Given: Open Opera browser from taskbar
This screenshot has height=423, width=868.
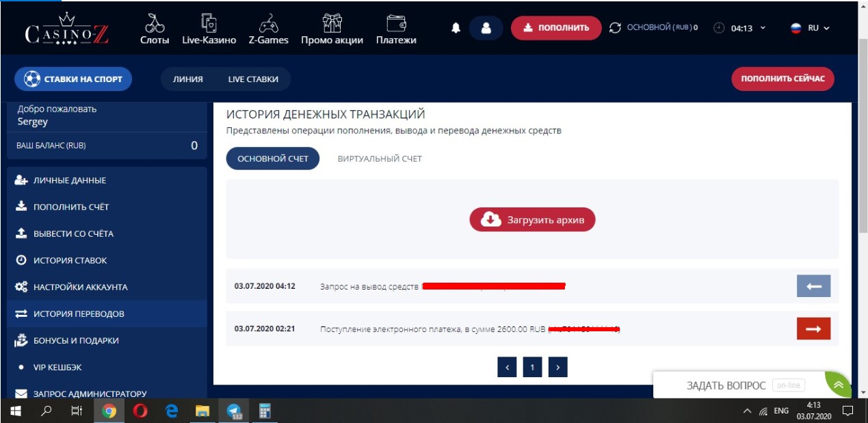Looking at the screenshot, I should coord(140,411).
